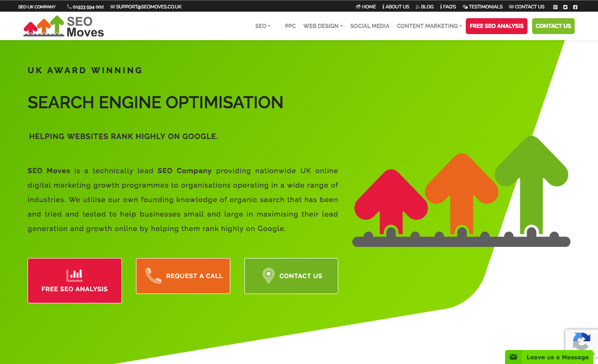
Task: Click the reCAPTCHA badge
Action: click(582, 343)
